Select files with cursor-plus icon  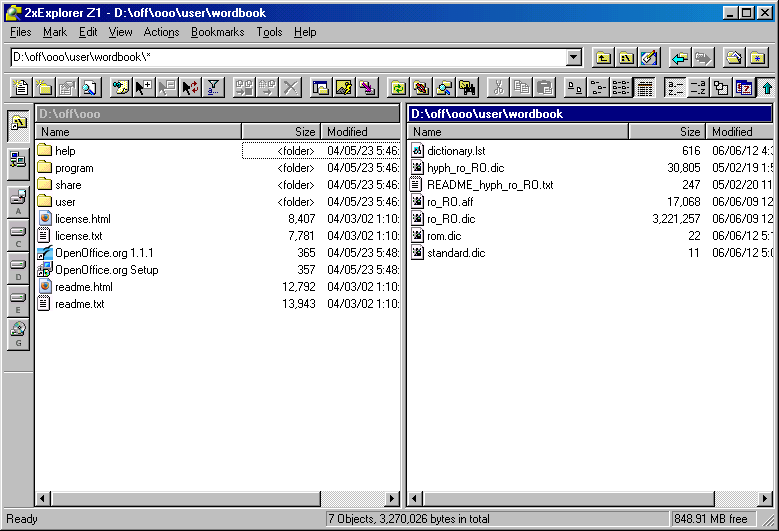coord(144,88)
